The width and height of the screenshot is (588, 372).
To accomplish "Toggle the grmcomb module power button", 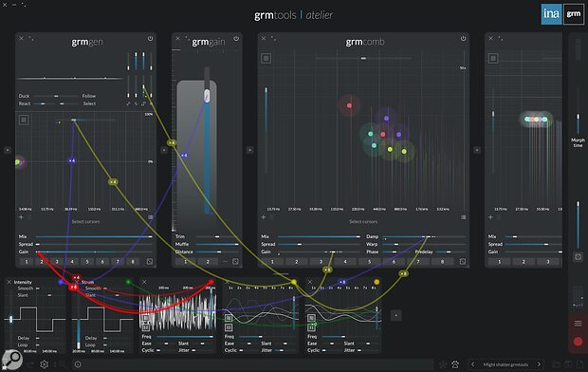I will [x=463, y=39].
